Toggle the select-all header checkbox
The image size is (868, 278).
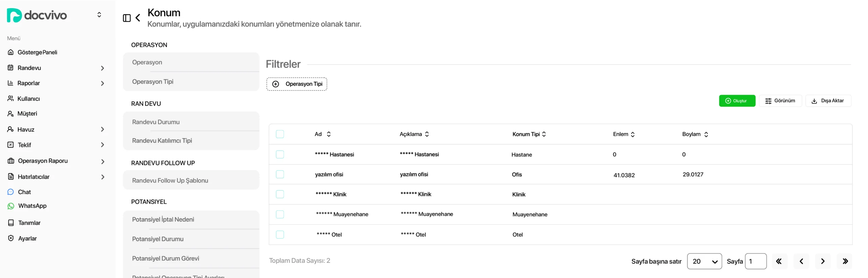pyautogui.click(x=280, y=134)
